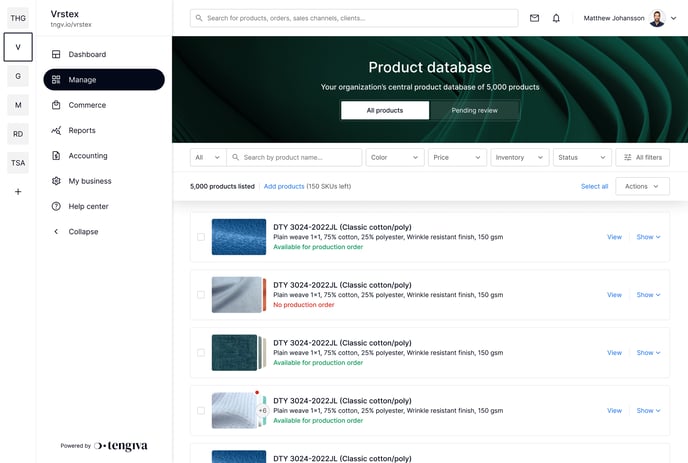This screenshot has width=688, height=463.
Task: Expand Show for the white fabric product
Action: pyautogui.click(x=648, y=411)
